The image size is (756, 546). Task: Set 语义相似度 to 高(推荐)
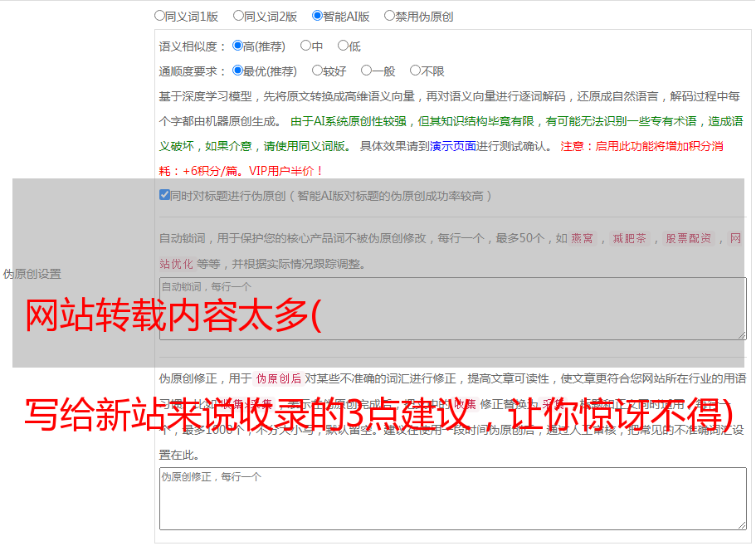tap(237, 46)
